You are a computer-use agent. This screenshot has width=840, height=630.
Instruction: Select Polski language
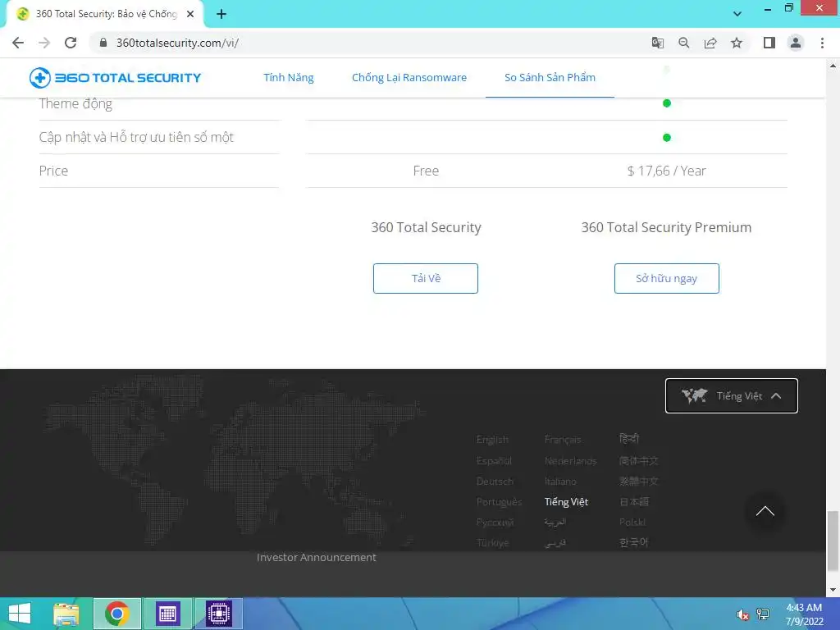click(x=632, y=523)
